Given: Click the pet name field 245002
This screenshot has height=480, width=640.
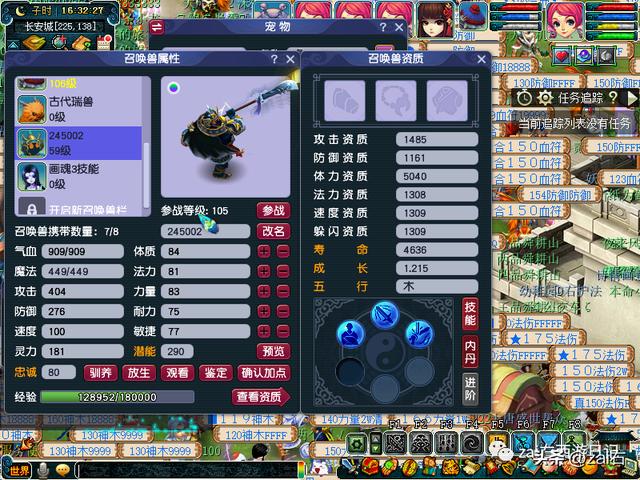Looking at the screenshot, I should click(x=205, y=231).
